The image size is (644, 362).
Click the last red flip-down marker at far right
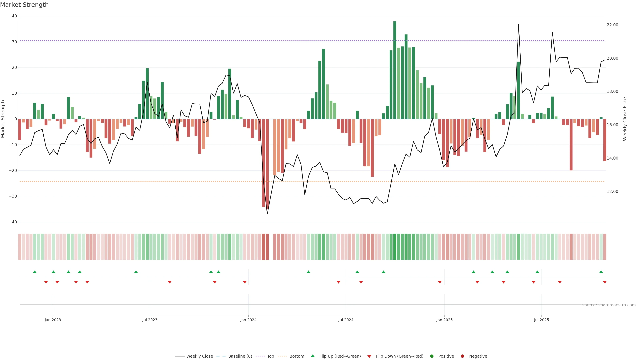coord(604,282)
